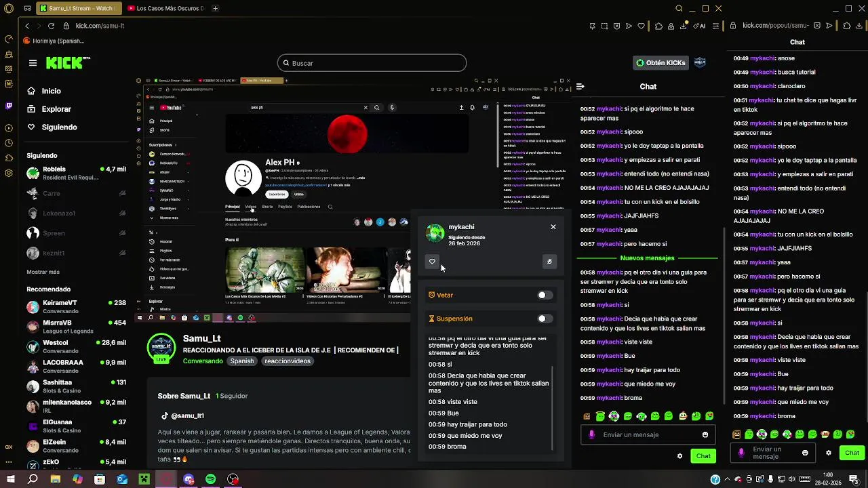Open AI button in browser toolbar
This screenshot has width=868, height=488.
(x=700, y=26)
